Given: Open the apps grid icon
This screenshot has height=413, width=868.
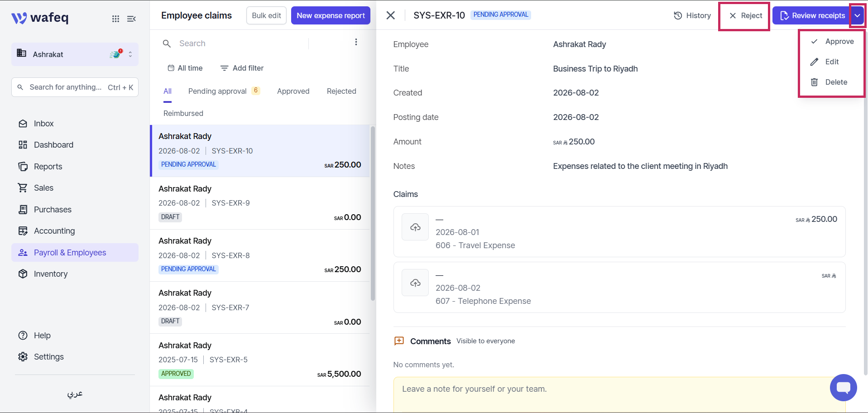Looking at the screenshot, I should pyautogui.click(x=116, y=19).
